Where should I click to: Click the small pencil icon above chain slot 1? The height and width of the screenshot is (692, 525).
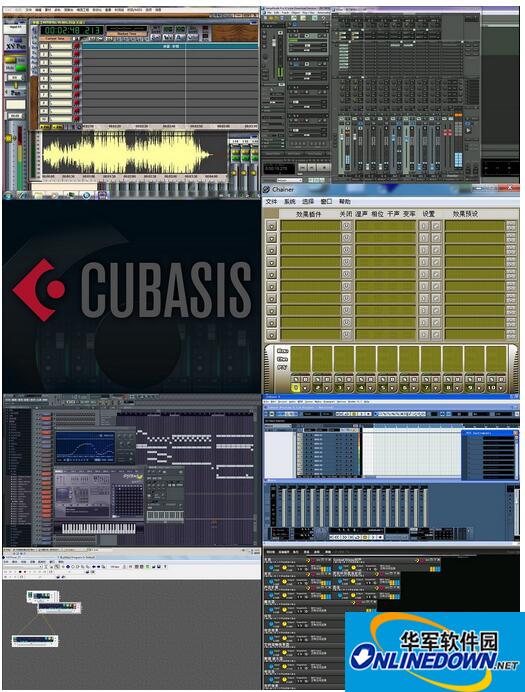296,379
